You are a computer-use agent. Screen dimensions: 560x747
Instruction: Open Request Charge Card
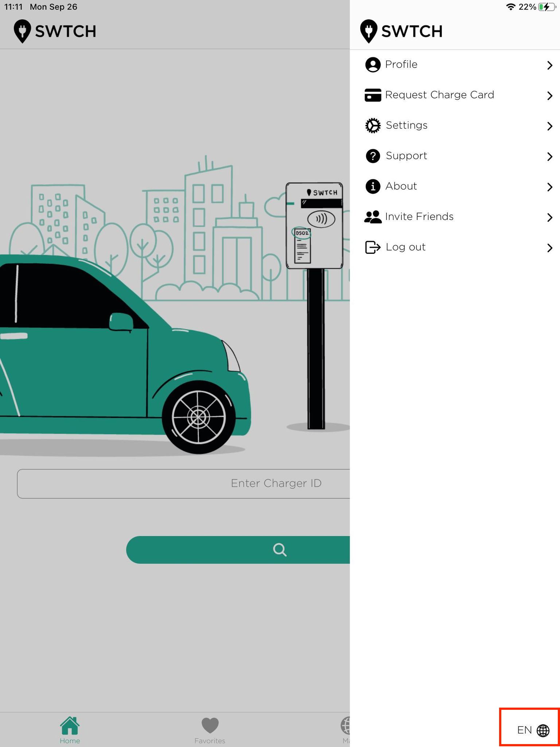tap(455, 95)
